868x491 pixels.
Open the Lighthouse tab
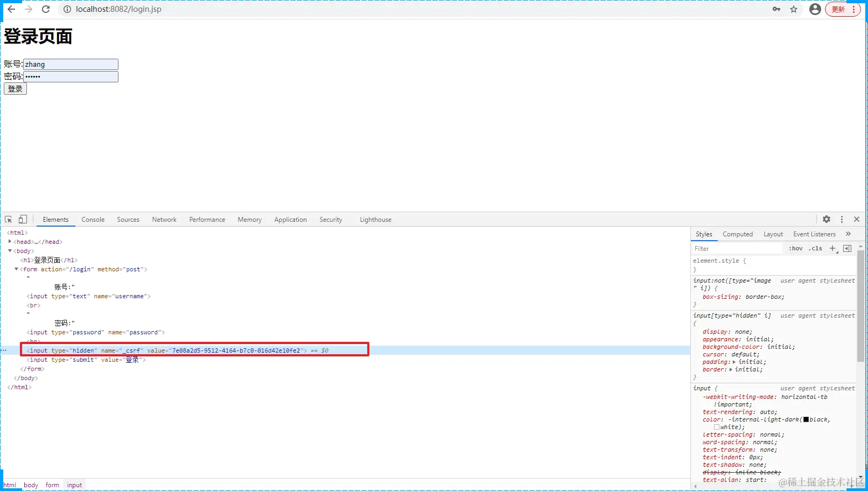click(x=375, y=220)
